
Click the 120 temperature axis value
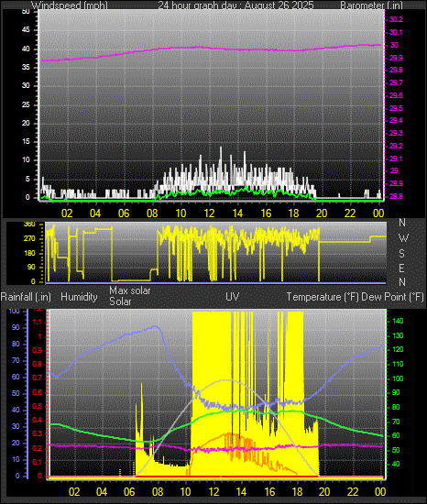click(398, 350)
